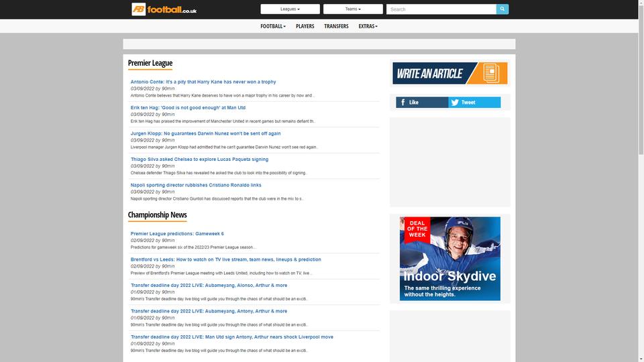Click the Premier League section heading
Viewport: 644px width, 362px height.
(x=150, y=63)
